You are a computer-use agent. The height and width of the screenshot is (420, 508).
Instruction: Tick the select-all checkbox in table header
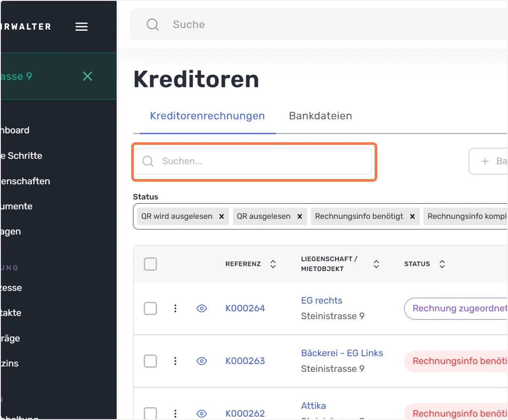coord(150,264)
